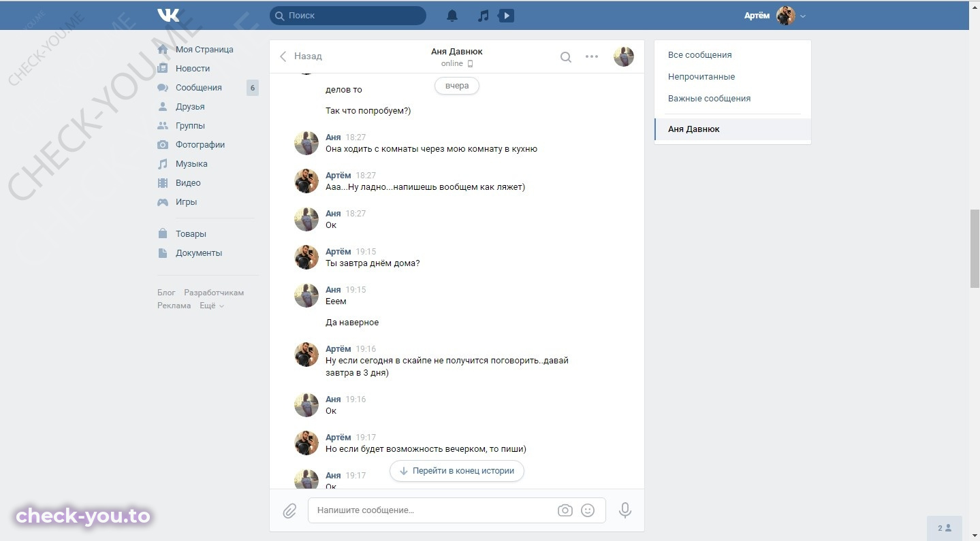The width and height of the screenshot is (980, 541).
Task: Click the Новости newspaper icon
Action: click(x=163, y=69)
